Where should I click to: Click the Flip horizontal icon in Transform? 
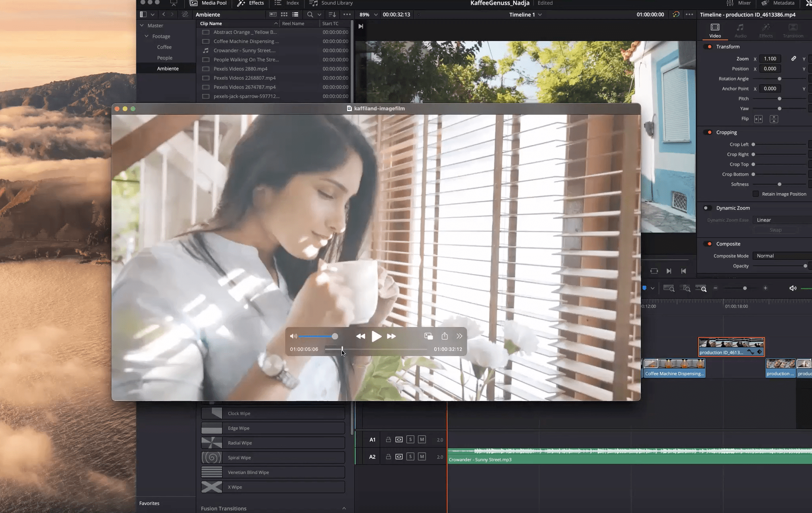[x=758, y=119]
